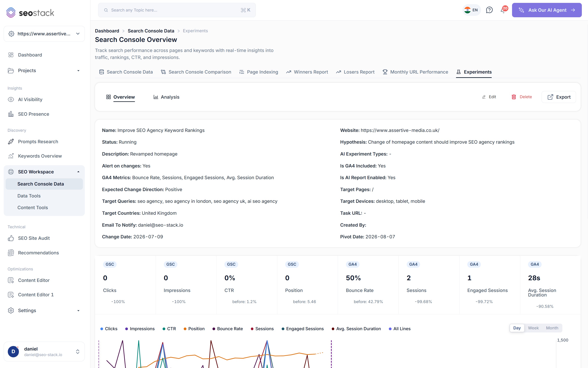Click the Monthly URL Performance trophy icon

coord(385,72)
